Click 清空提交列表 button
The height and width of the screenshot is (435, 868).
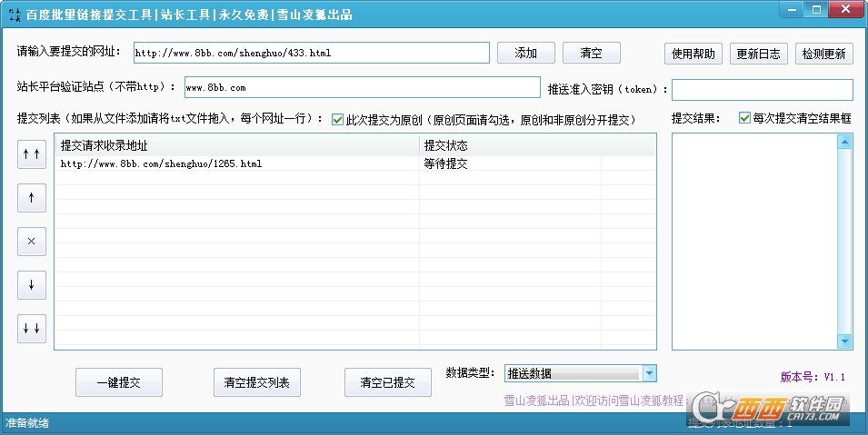click(x=257, y=382)
